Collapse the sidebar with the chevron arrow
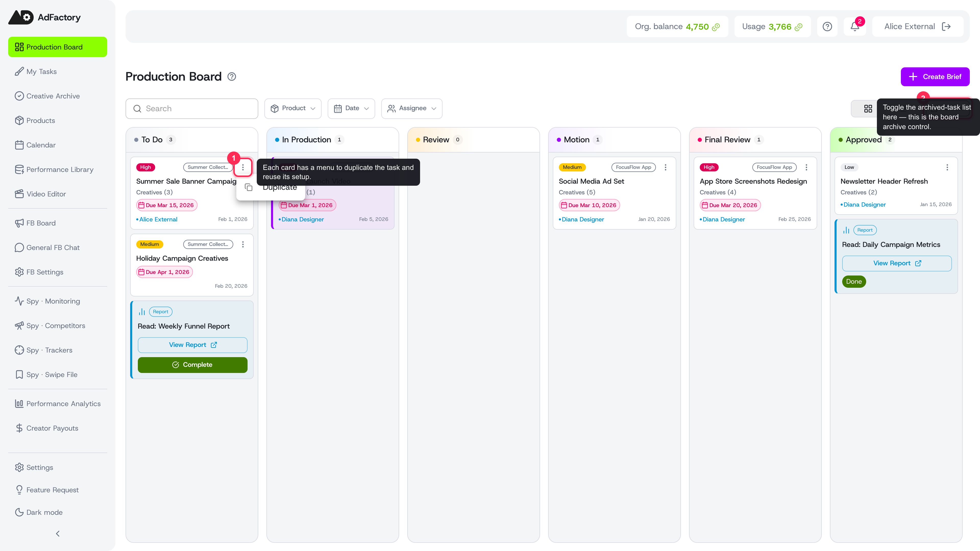The height and width of the screenshot is (551, 980). tap(58, 534)
